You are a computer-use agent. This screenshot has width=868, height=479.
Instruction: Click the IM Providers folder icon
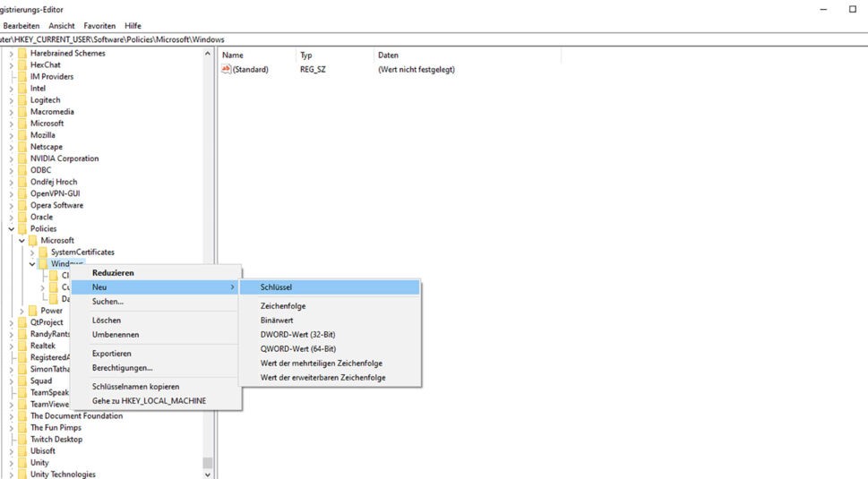[x=22, y=76]
